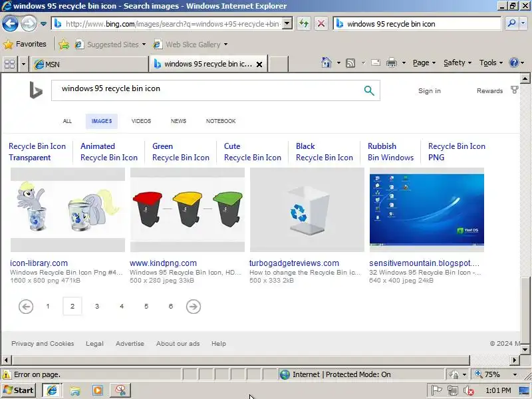This screenshot has height=399, width=532.
Task: Open the pony recycle bin image thumbnail
Action: click(x=68, y=209)
